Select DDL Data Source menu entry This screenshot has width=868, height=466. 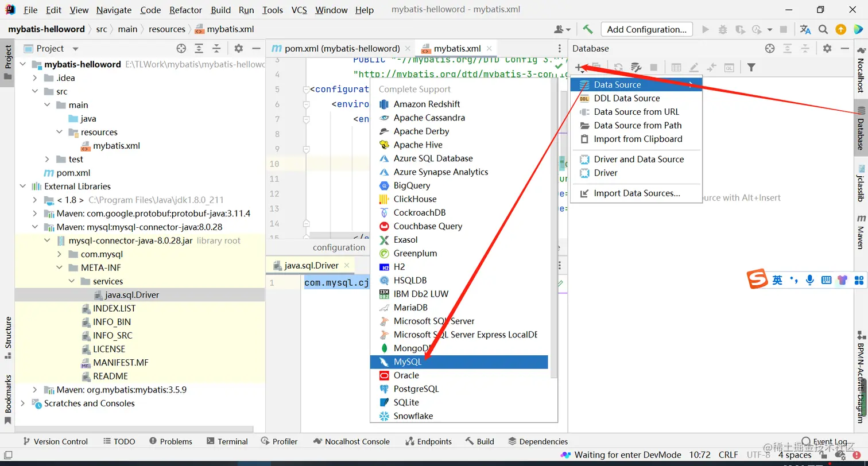636,98
